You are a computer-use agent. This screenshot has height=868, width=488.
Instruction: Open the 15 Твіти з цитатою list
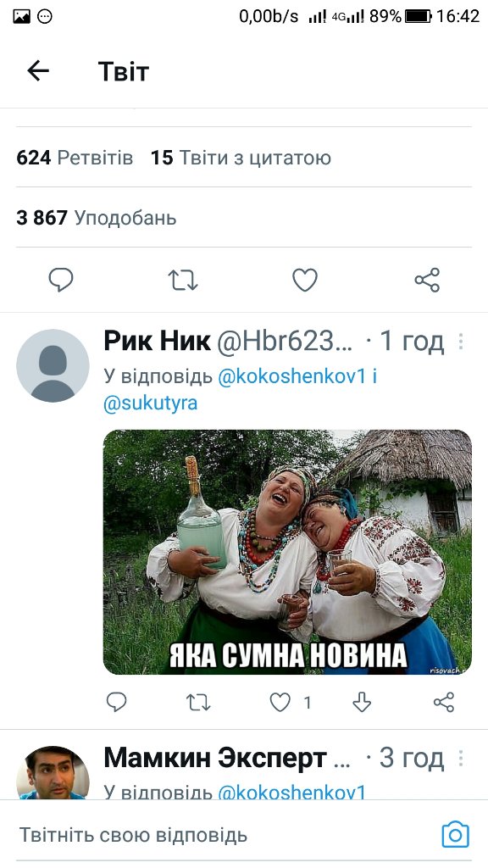click(x=241, y=158)
